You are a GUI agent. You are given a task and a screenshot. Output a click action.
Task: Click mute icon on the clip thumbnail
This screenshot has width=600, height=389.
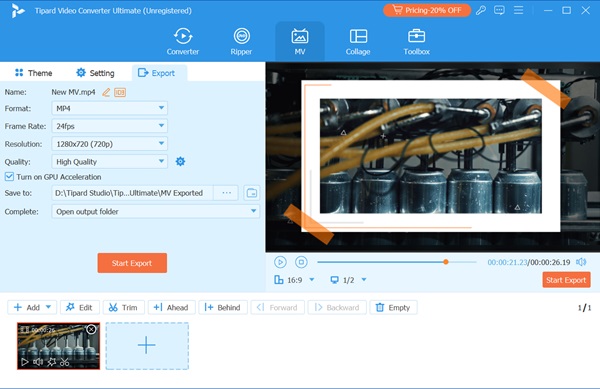(x=38, y=362)
